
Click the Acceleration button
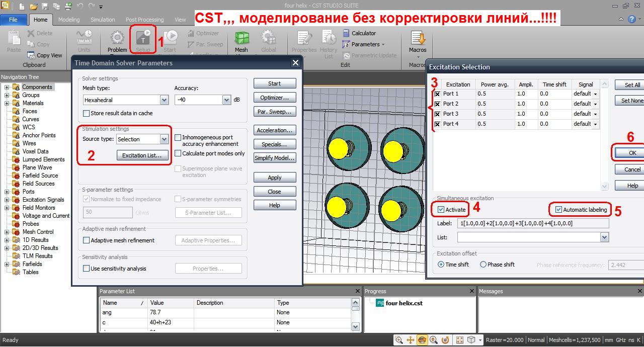click(275, 130)
